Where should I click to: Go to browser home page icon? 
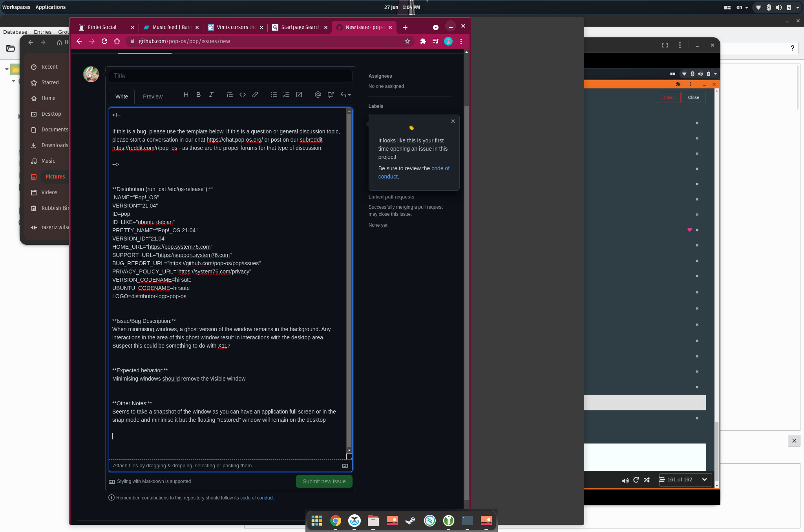pyautogui.click(x=117, y=41)
